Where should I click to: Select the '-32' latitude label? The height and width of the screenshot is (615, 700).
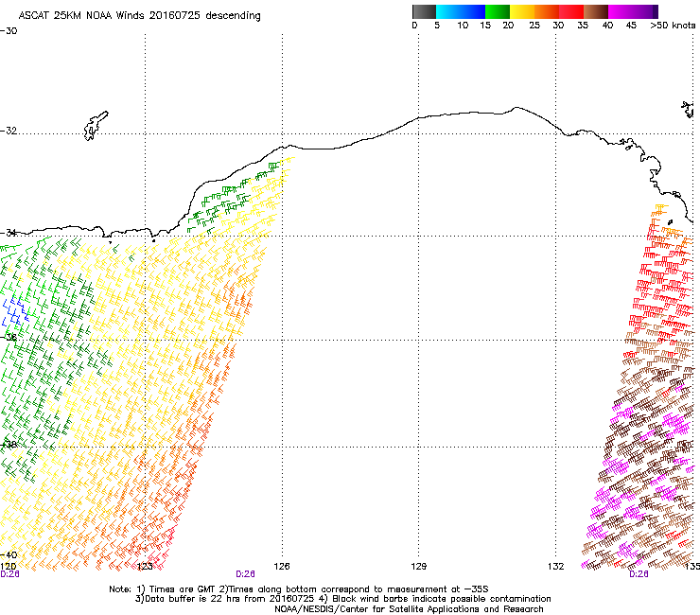(x=9, y=131)
